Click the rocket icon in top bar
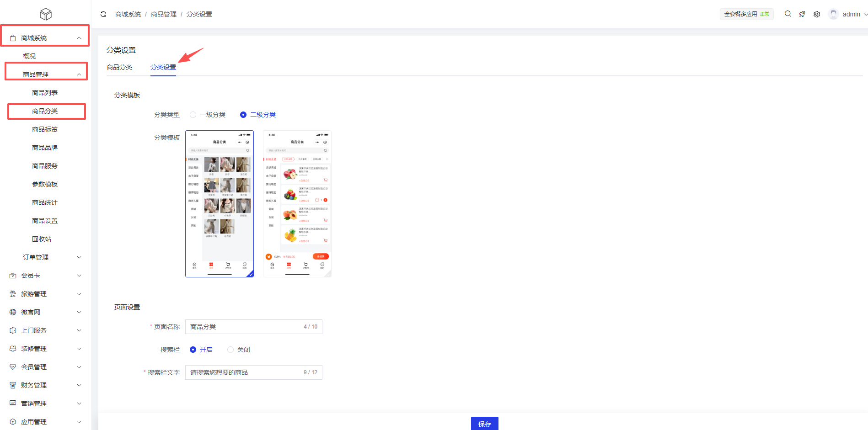Viewport: 868px width, 430px height. pos(802,14)
